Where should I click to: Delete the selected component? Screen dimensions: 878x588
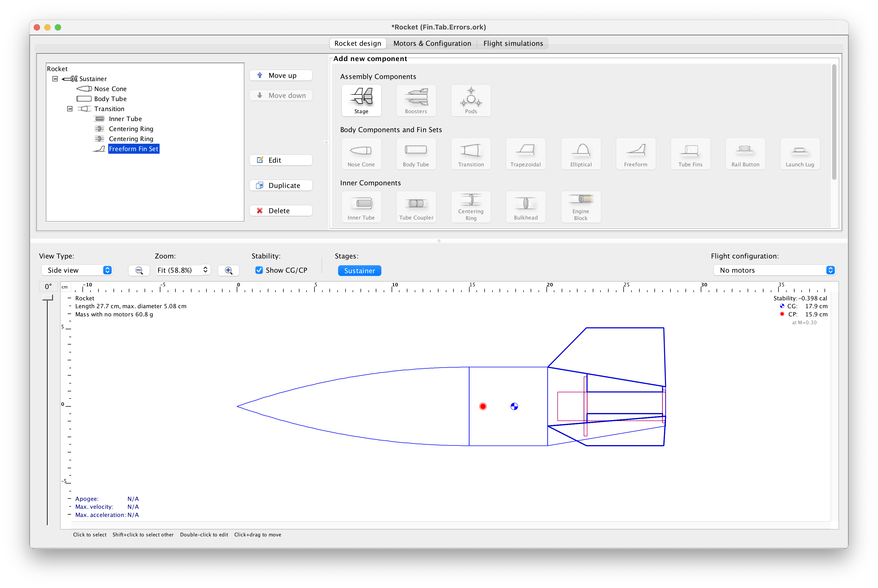(281, 210)
